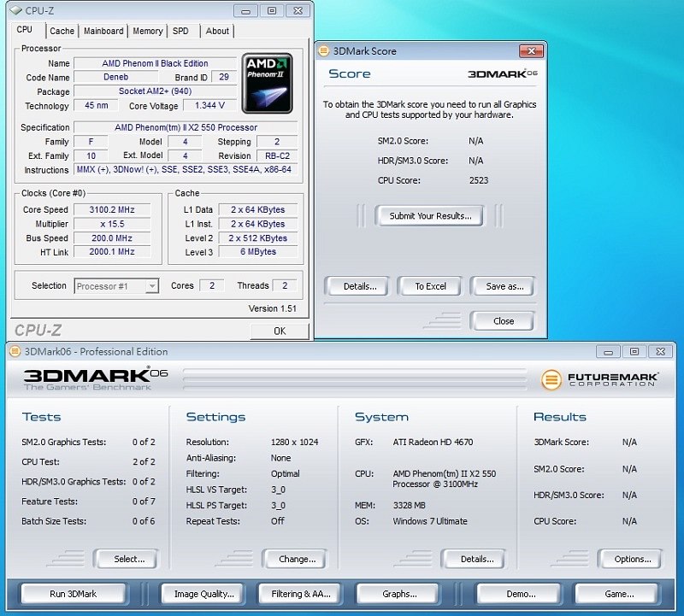Open the Processor #1 selection dropdown

(x=116, y=286)
